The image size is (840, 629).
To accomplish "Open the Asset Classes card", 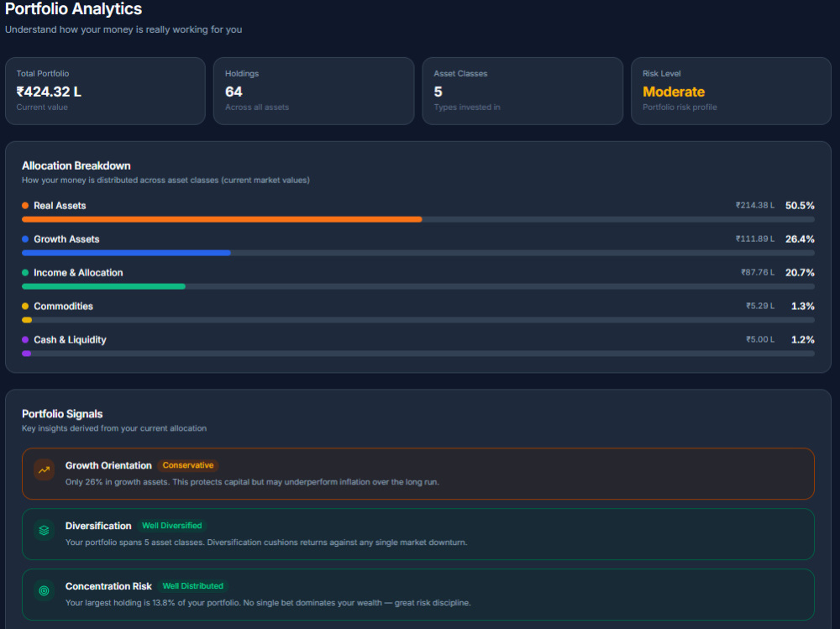I will [522, 91].
